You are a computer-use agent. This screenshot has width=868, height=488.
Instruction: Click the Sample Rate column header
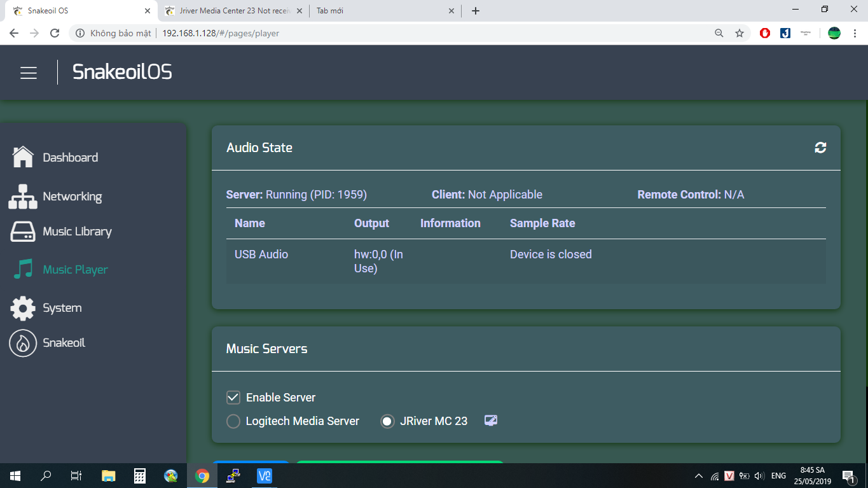[x=542, y=223]
